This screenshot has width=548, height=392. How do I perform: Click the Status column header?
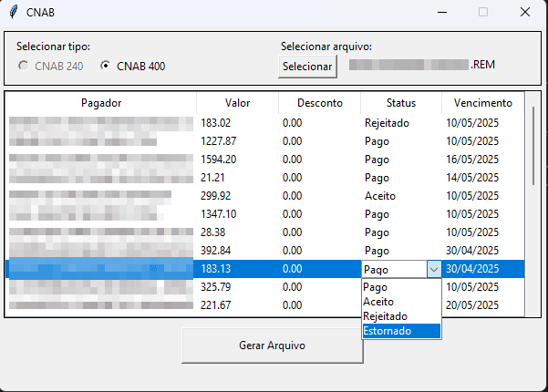point(400,103)
